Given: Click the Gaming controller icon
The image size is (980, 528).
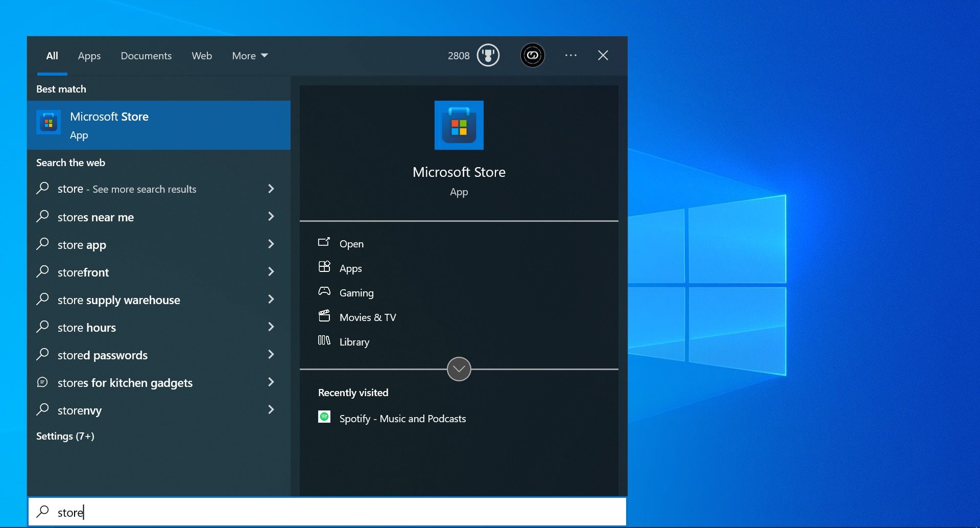Looking at the screenshot, I should pyautogui.click(x=324, y=291).
